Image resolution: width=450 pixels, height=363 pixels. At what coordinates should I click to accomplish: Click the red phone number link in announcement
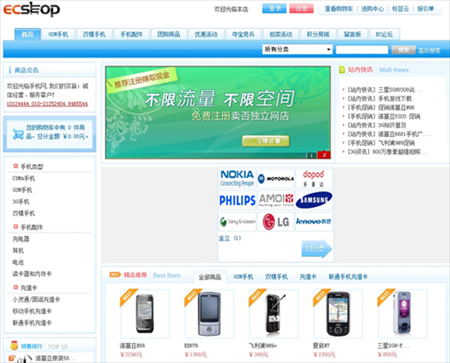[47, 104]
